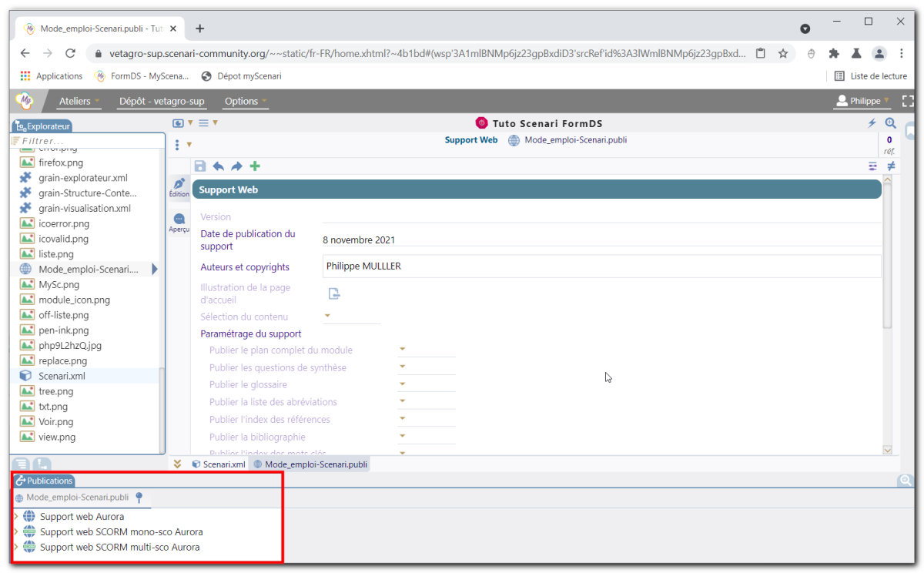Click the scroll down arrow of the editor scrollbar
This screenshot has width=924, height=573.
(887, 450)
